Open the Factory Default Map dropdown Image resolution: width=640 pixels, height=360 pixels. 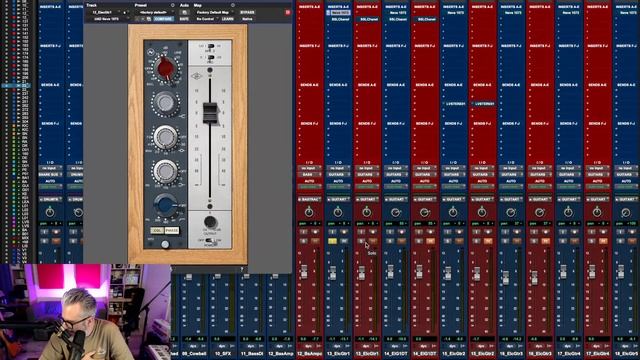[x=213, y=12]
